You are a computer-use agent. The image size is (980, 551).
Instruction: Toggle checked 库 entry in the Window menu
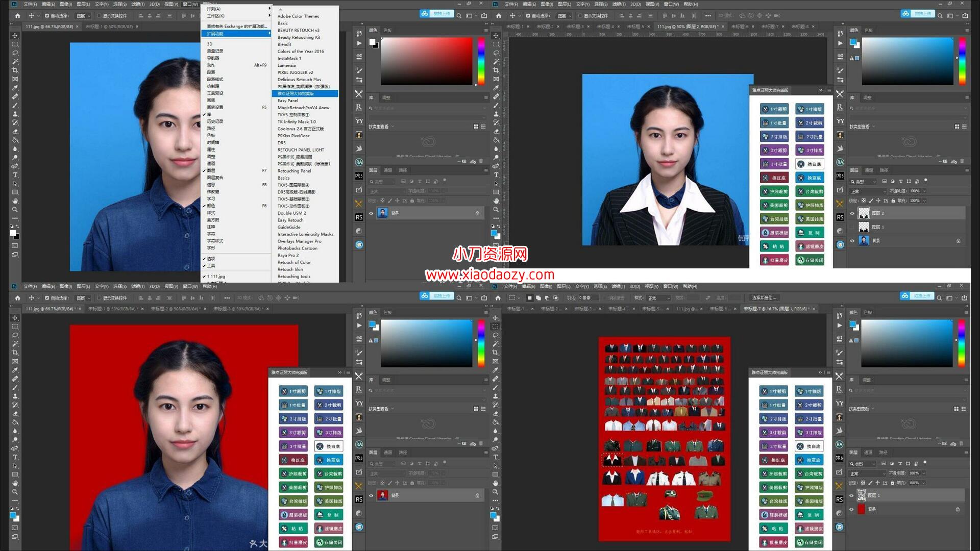coord(209,114)
